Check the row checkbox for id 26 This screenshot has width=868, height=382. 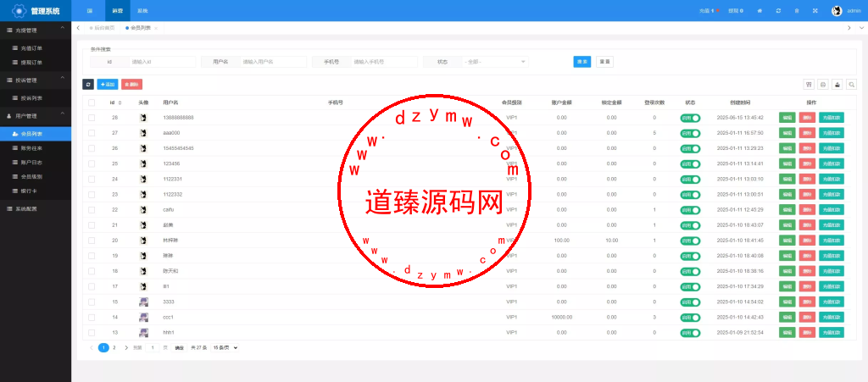click(92, 148)
